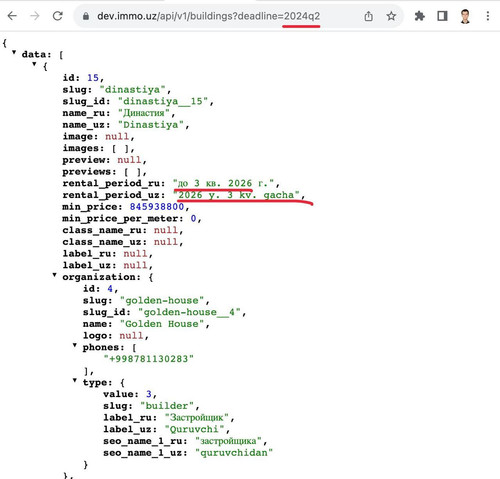
Task: Go back to the previous page
Action: pos(12,16)
